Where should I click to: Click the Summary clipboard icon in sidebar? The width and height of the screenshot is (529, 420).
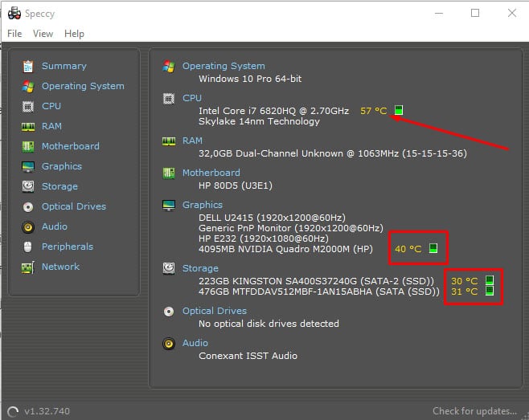pyautogui.click(x=28, y=66)
